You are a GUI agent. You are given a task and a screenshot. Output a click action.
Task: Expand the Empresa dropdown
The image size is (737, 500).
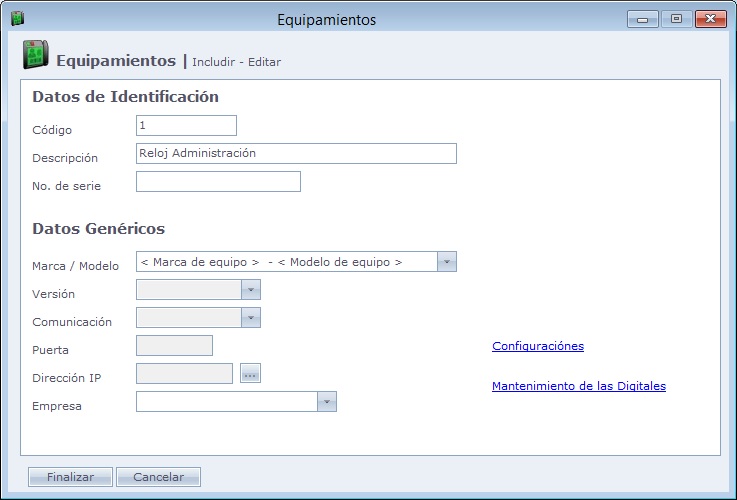click(327, 402)
